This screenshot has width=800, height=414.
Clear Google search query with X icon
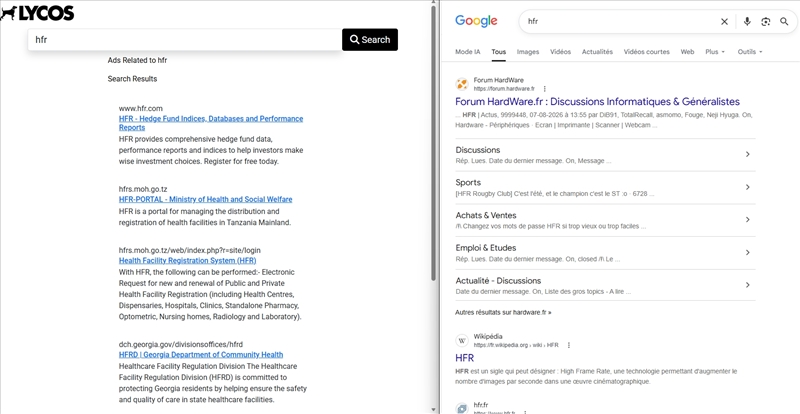pyautogui.click(x=724, y=21)
